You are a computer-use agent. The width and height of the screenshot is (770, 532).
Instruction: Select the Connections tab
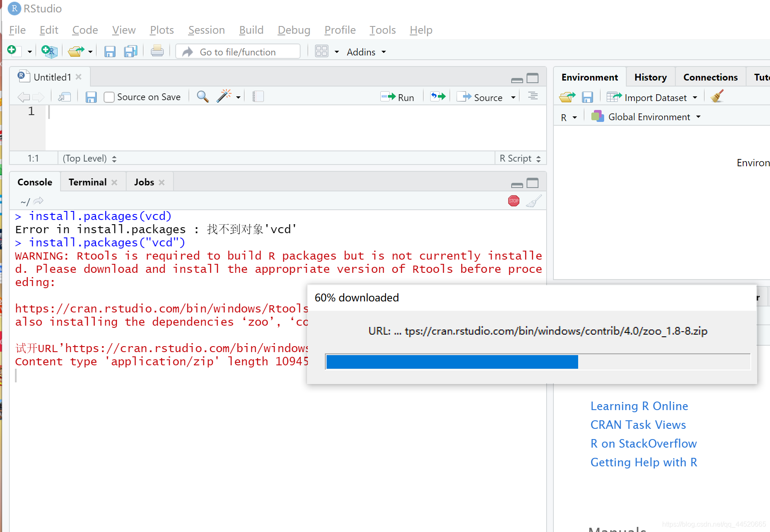pos(710,77)
